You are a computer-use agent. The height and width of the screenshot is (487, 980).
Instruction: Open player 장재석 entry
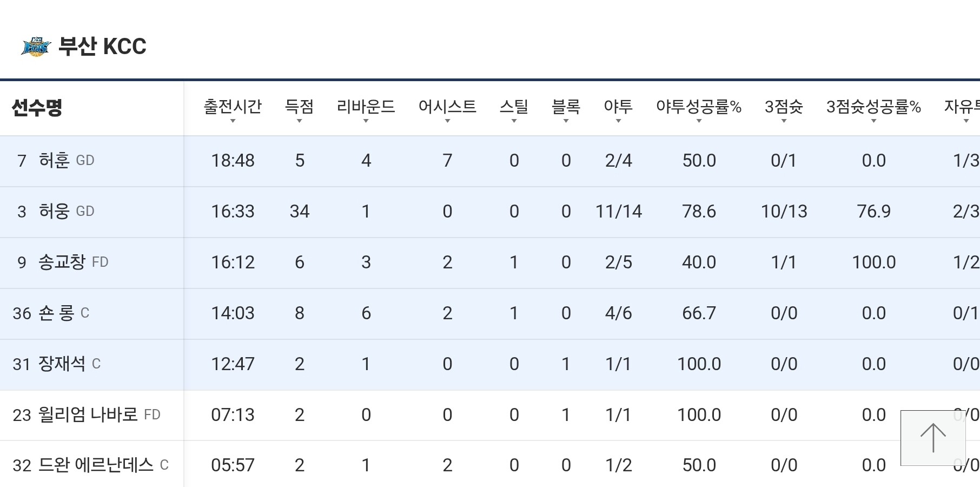pyautogui.click(x=62, y=364)
